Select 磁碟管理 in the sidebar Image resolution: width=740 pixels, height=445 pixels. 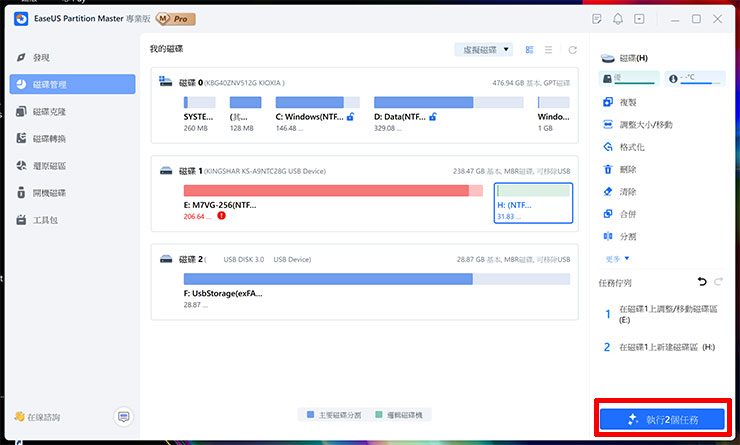click(x=72, y=84)
